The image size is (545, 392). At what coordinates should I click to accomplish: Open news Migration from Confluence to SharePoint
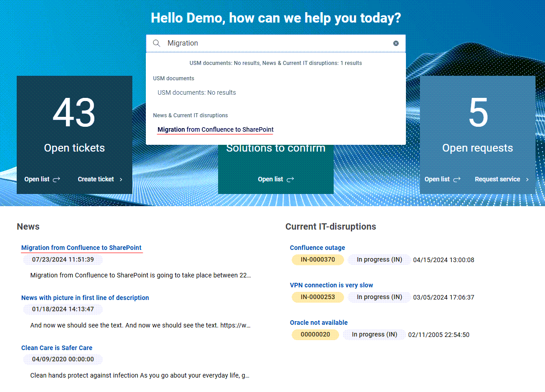coord(81,248)
